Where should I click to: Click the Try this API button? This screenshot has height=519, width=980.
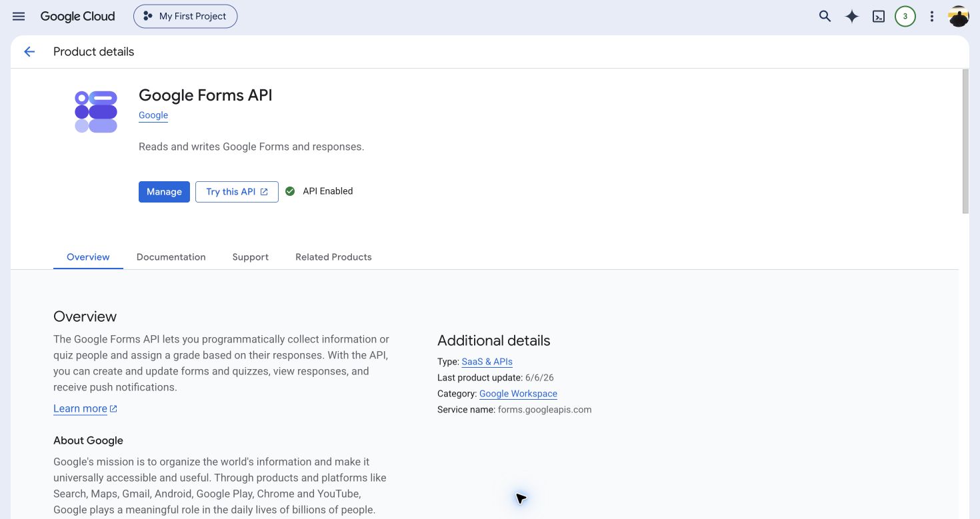click(x=237, y=192)
